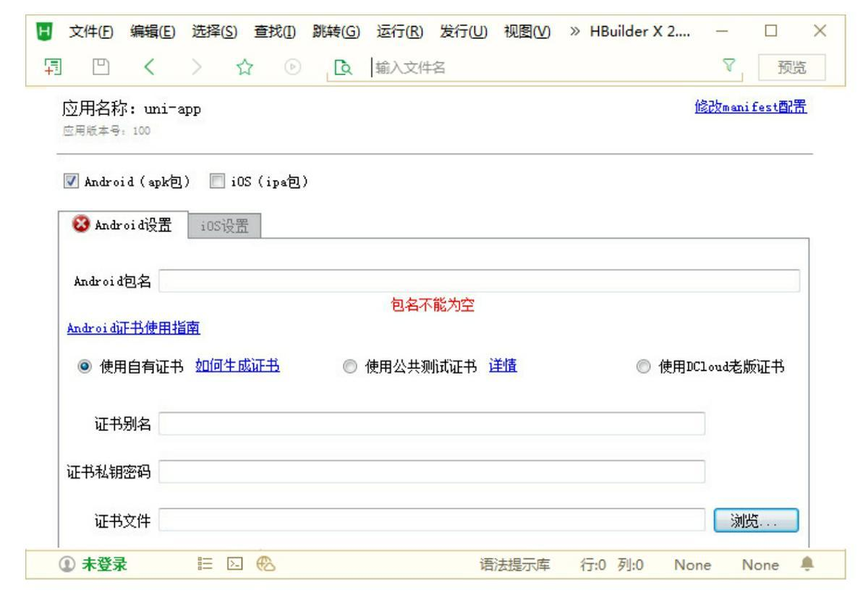This screenshot has height=598, width=868.
Task: Click the 应用名称: uni-app text
Action: [x=131, y=108]
